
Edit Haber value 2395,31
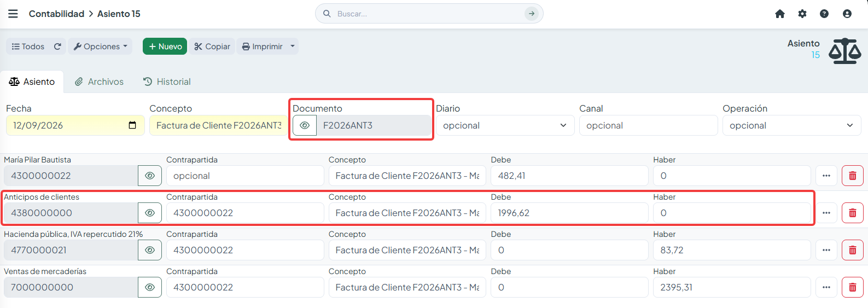point(732,287)
